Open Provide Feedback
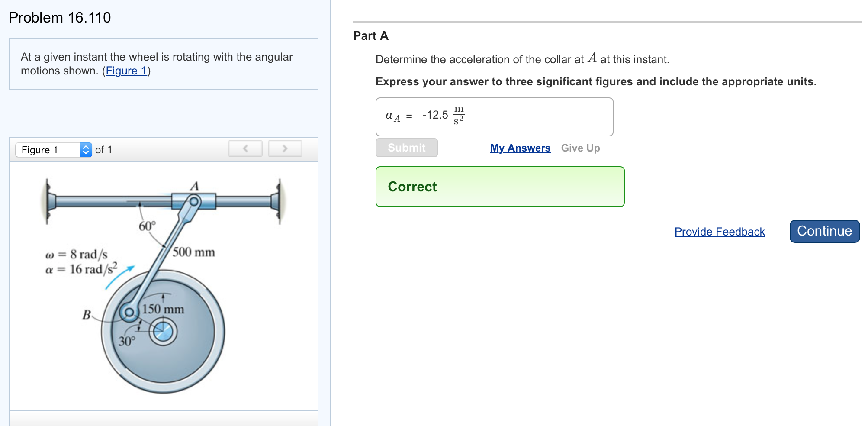The image size is (868, 426). [719, 232]
